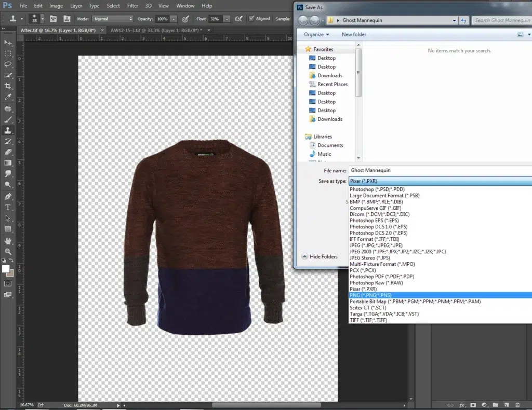The width and height of the screenshot is (532, 410).
Task: Select the Gradient tool
Action: click(x=8, y=163)
